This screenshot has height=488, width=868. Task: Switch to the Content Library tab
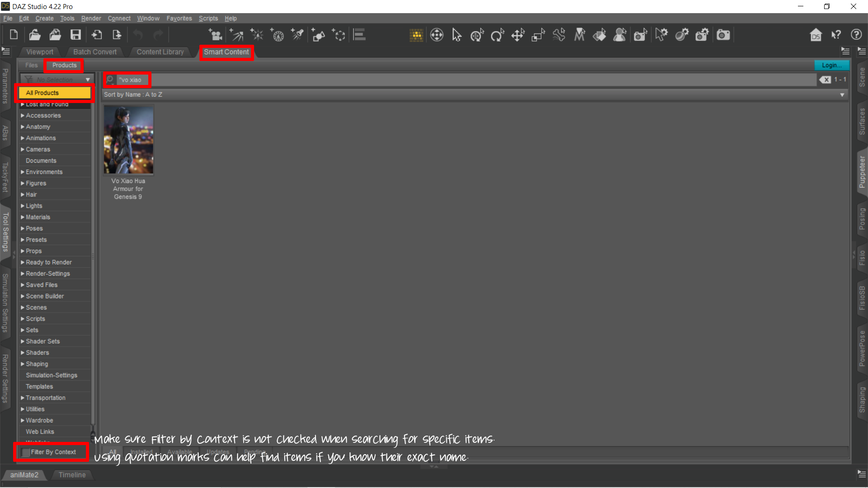[160, 52]
